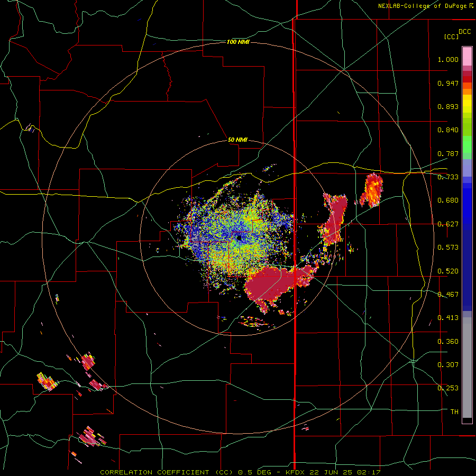
Task: Click the TH threshold label on the scale
Action: [454, 412]
